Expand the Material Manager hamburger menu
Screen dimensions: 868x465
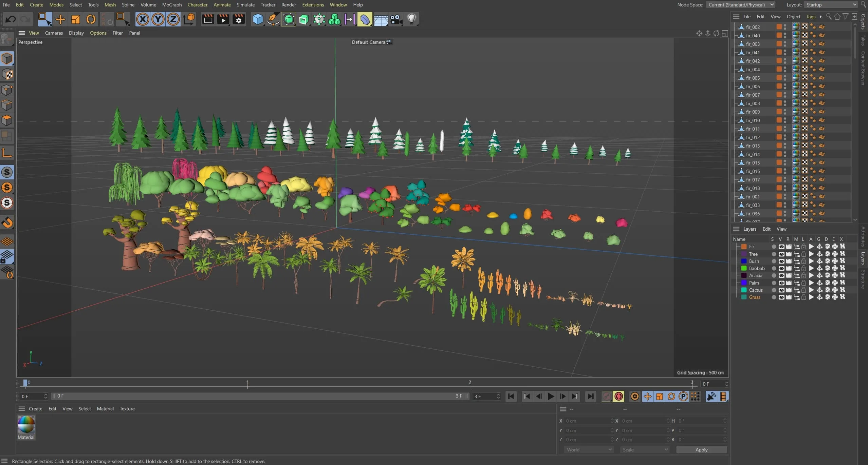tap(22, 409)
